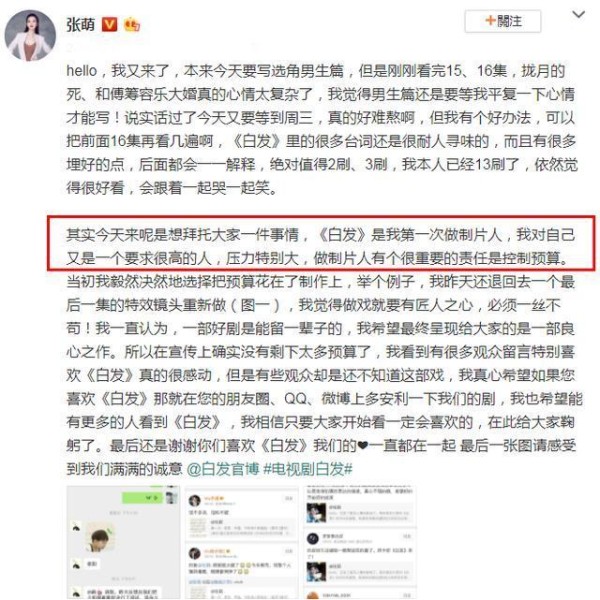Open the @白发官博 mention link
This screenshot has width=600, height=600.
click(223, 469)
